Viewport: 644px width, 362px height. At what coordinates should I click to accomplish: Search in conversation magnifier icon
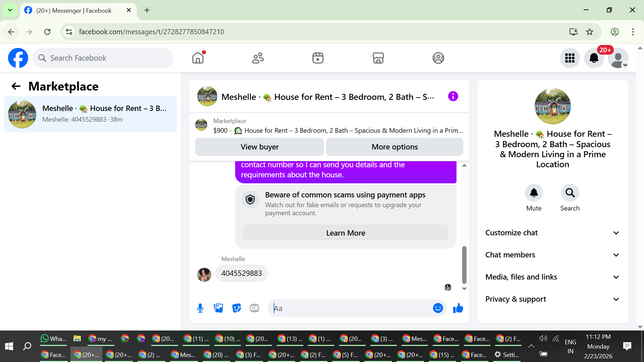pyautogui.click(x=570, y=193)
